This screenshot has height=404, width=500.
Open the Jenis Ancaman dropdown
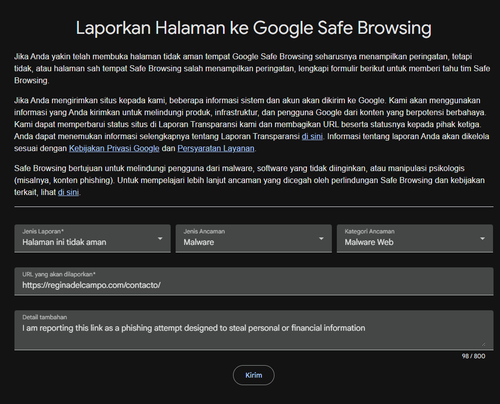coord(254,238)
